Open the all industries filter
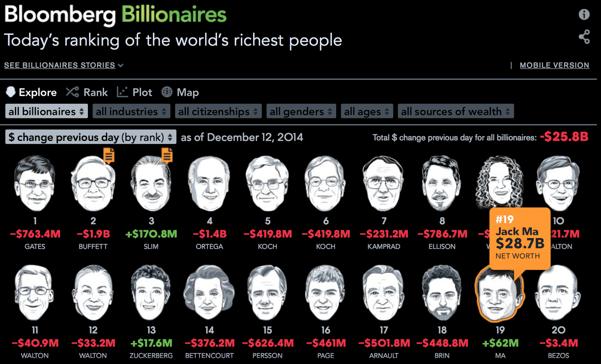This screenshot has width=601, height=364. pyautogui.click(x=131, y=111)
